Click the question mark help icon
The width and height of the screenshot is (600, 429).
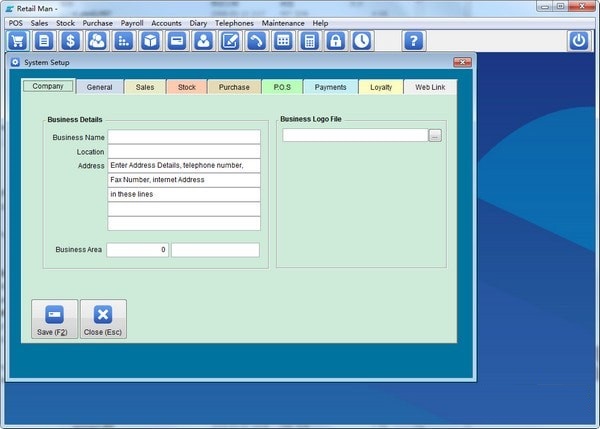click(414, 41)
